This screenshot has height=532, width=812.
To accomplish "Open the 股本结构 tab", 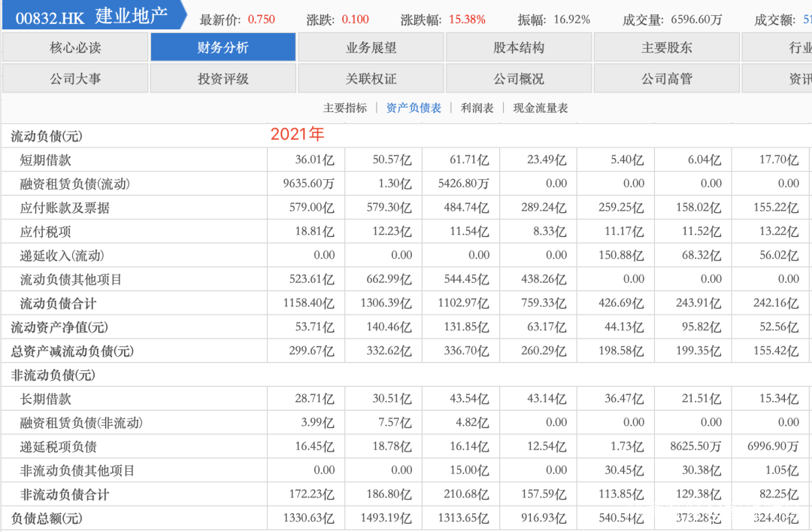I will (519, 48).
